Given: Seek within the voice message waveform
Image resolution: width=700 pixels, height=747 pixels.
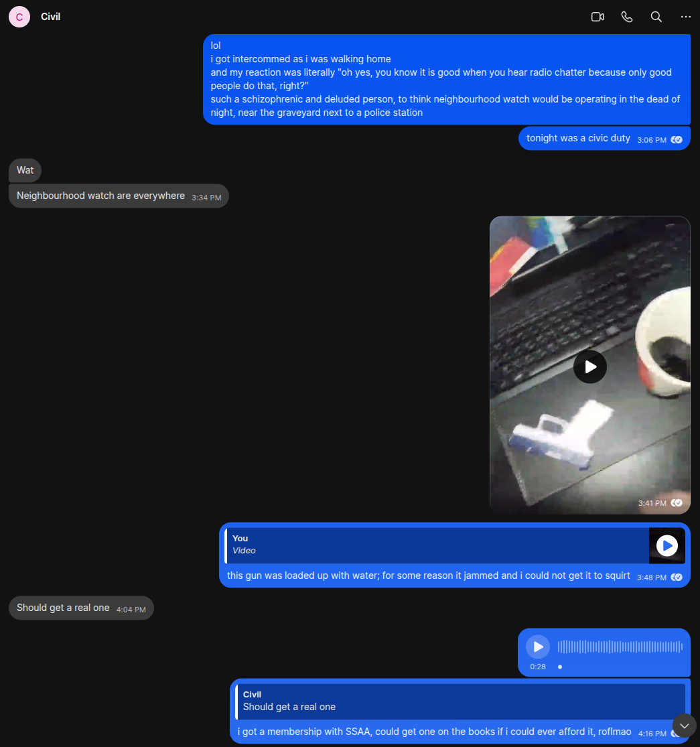Looking at the screenshot, I should (620, 647).
